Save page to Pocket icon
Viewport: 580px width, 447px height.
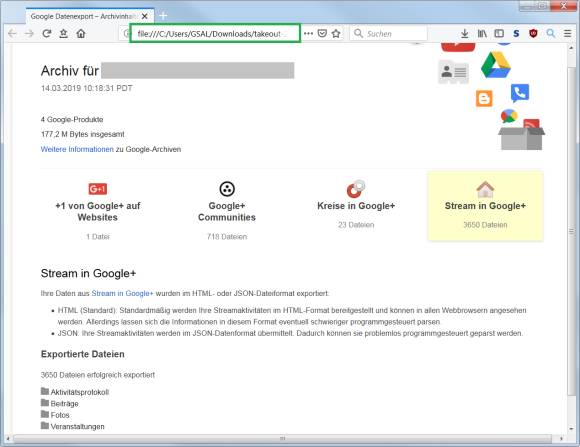coord(322,34)
